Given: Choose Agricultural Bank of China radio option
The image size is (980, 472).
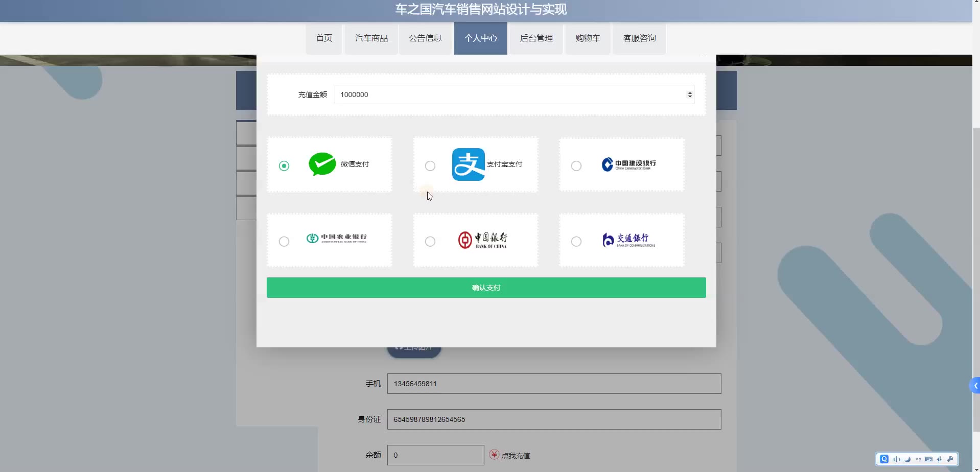Looking at the screenshot, I should pyautogui.click(x=284, y=241).
